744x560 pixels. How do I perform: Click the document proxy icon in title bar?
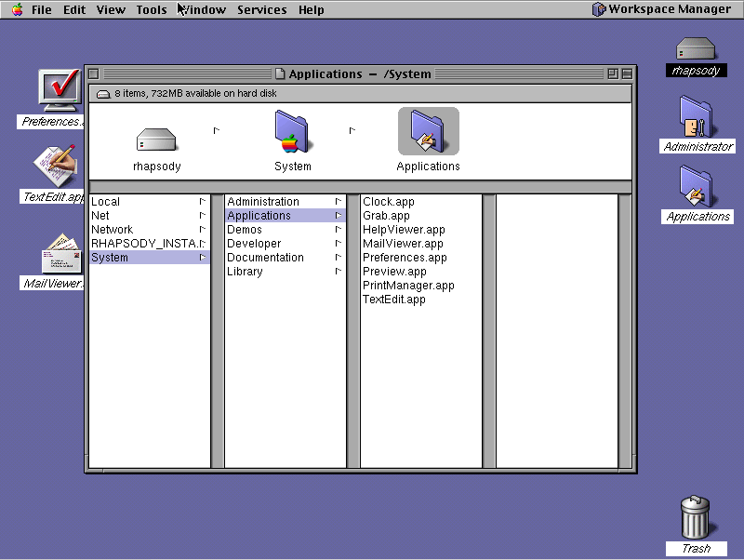(280, 73)
